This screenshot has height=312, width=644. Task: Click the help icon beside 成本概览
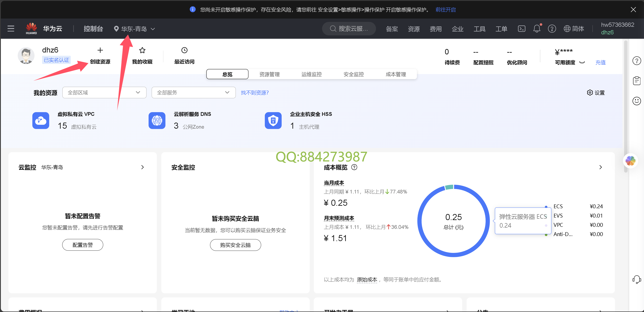(354, 167)
